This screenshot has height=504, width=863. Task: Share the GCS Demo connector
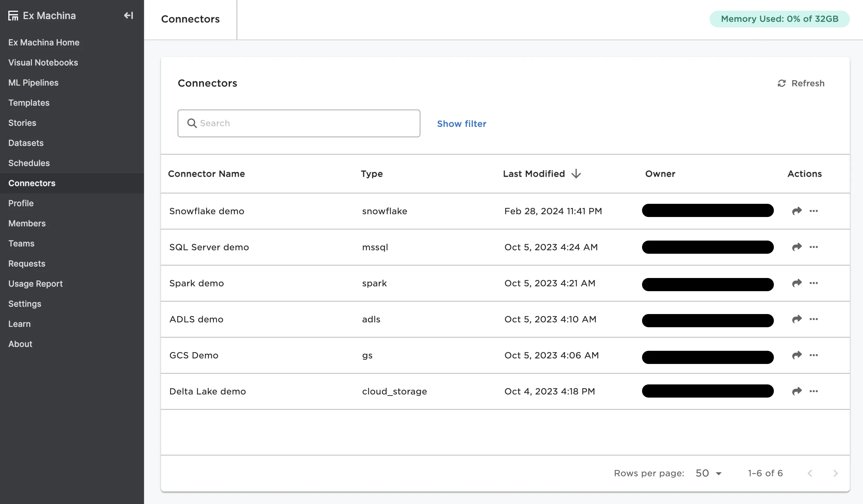coord(797,355)
